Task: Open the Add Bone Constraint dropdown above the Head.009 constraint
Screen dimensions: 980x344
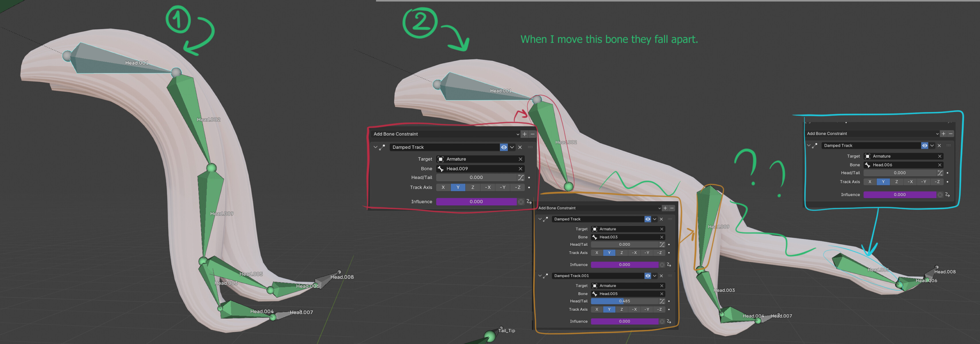Action: (x=445, y=134)
